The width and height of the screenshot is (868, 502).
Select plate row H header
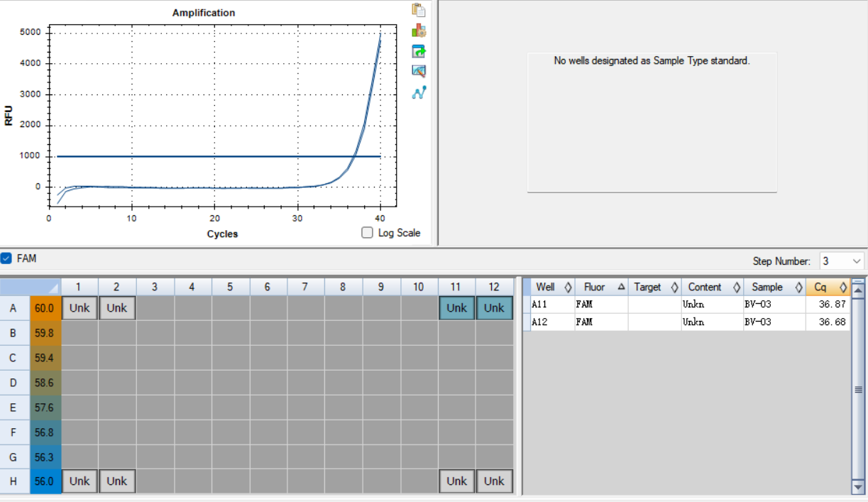[15, 481]
